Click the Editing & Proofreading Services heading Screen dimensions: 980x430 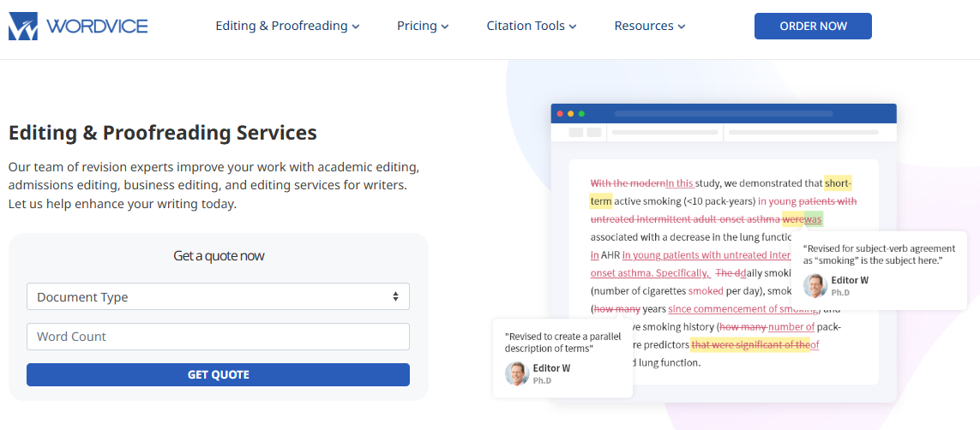163,133
